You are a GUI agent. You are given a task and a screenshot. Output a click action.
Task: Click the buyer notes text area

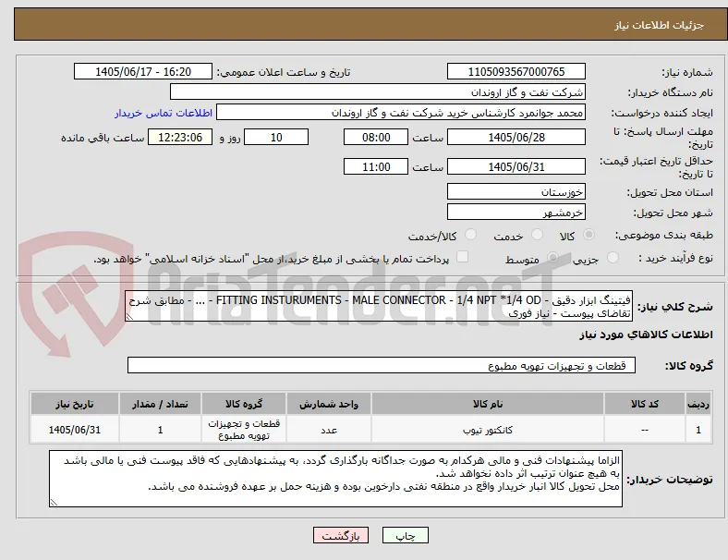335,479
